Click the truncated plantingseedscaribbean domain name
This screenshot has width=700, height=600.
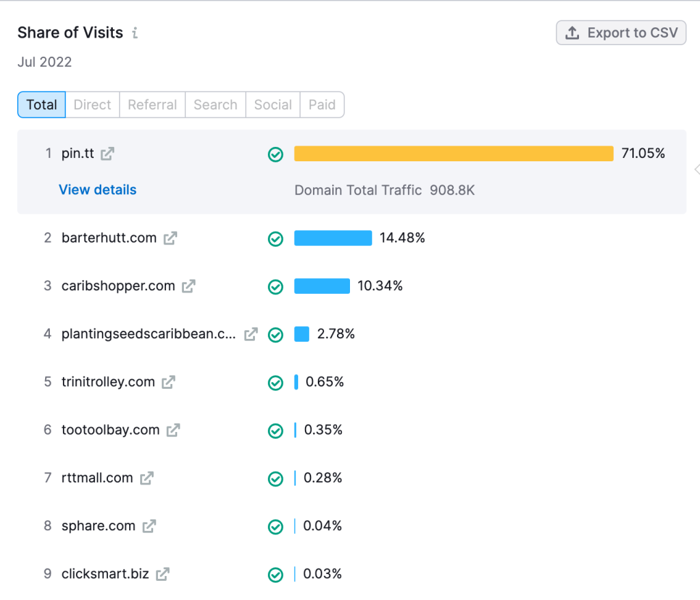pyautogui.click(x=148, y=334)
